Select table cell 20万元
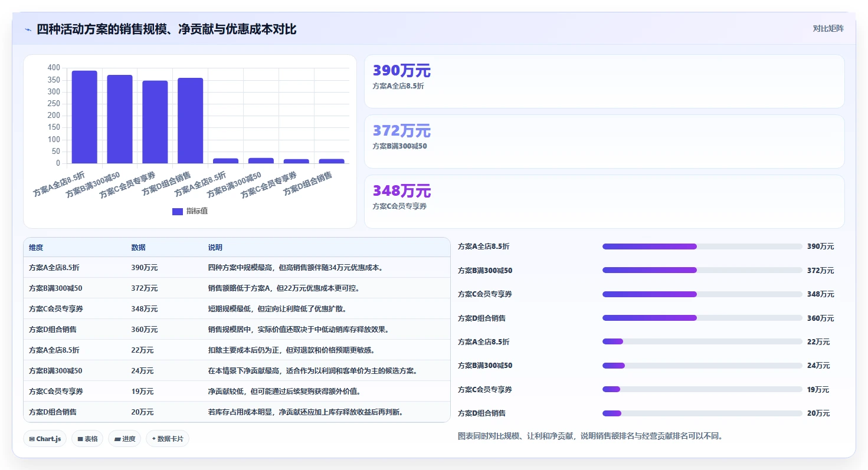The image size is (868, 470). [142, 412]
